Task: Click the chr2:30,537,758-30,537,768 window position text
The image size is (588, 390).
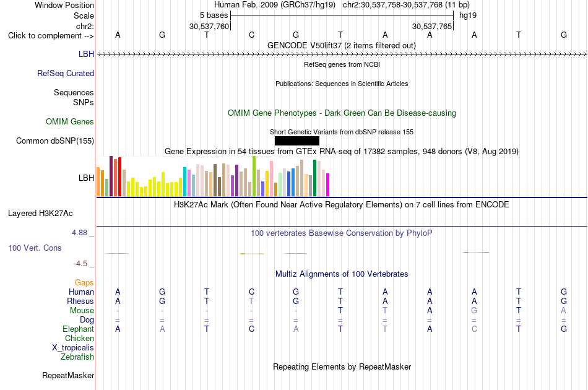Action: pyautogui.click(x=406, y=5)
